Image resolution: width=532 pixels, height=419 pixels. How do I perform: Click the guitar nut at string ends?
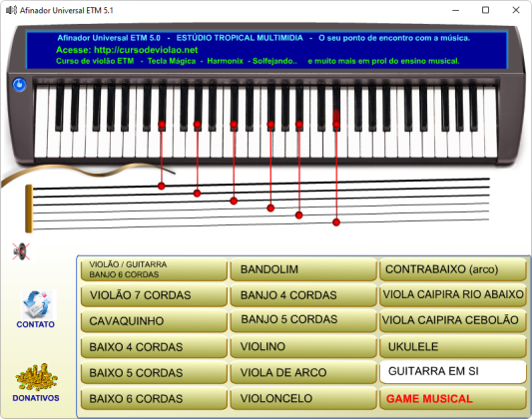pyautogui.click(x=29, y=209)
